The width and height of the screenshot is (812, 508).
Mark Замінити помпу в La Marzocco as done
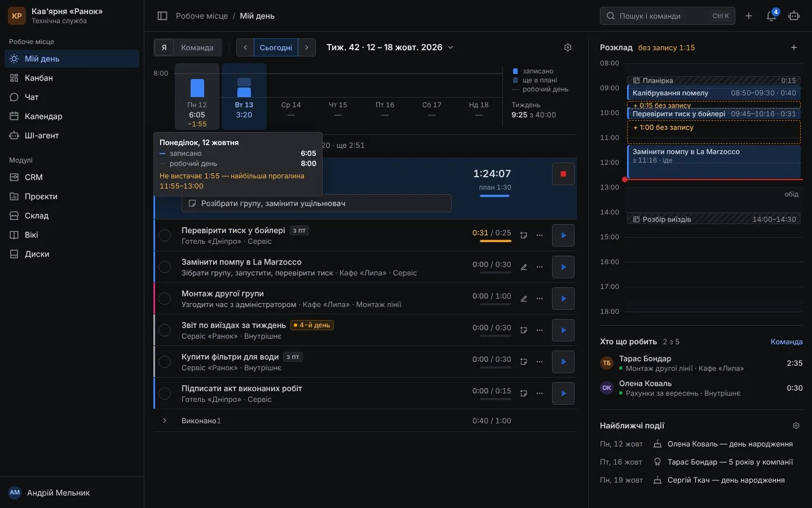pyautogui.click(x=165, y=267)
